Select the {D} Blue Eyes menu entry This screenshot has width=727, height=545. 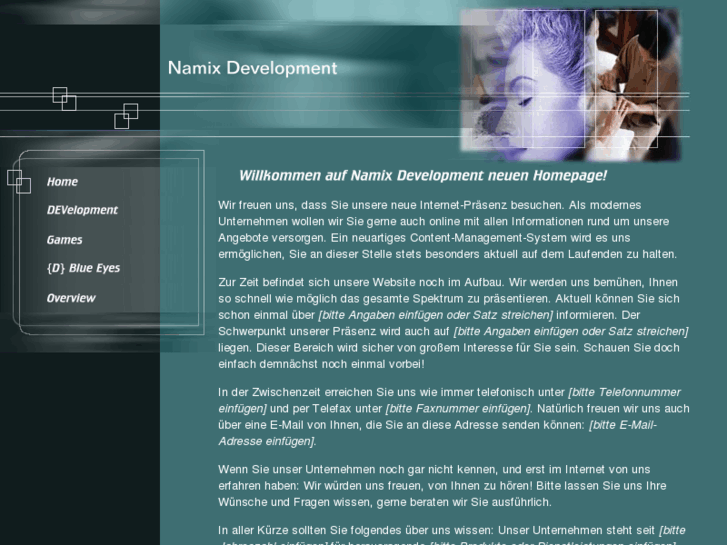83,268
